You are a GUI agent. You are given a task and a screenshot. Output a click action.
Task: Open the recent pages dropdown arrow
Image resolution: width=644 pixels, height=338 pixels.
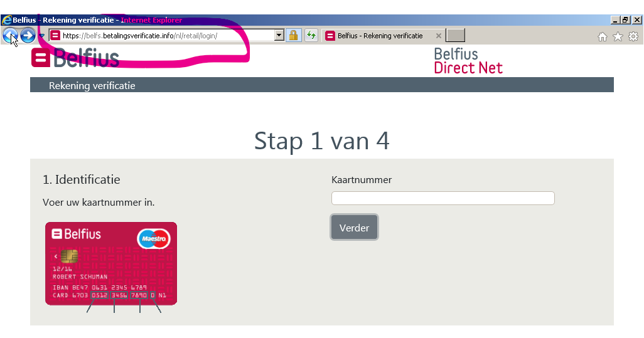(41, 36)
